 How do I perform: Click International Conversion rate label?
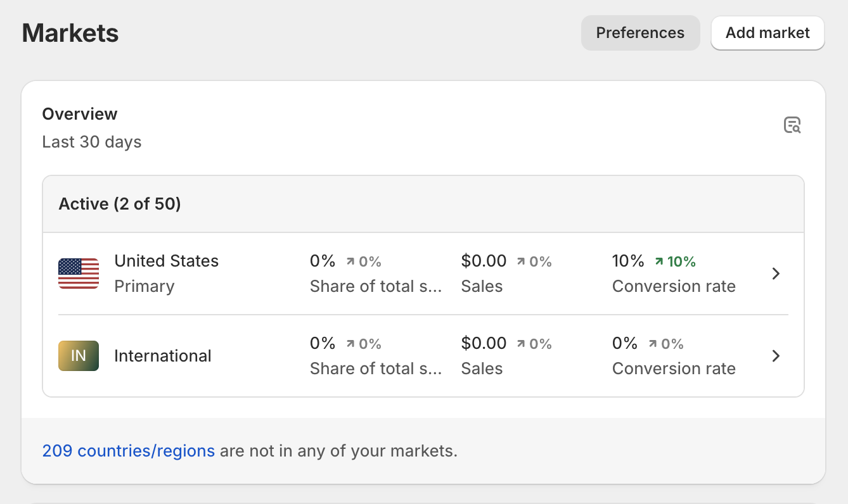674,369
